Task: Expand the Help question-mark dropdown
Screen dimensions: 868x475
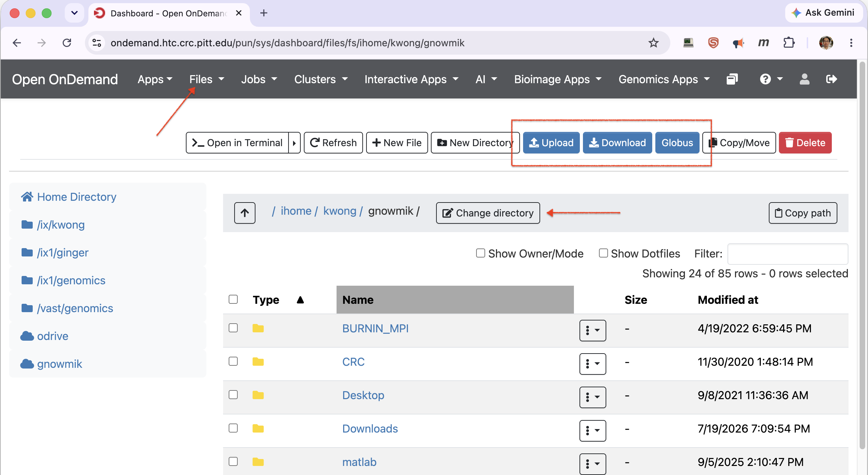Action: (771, 79)
